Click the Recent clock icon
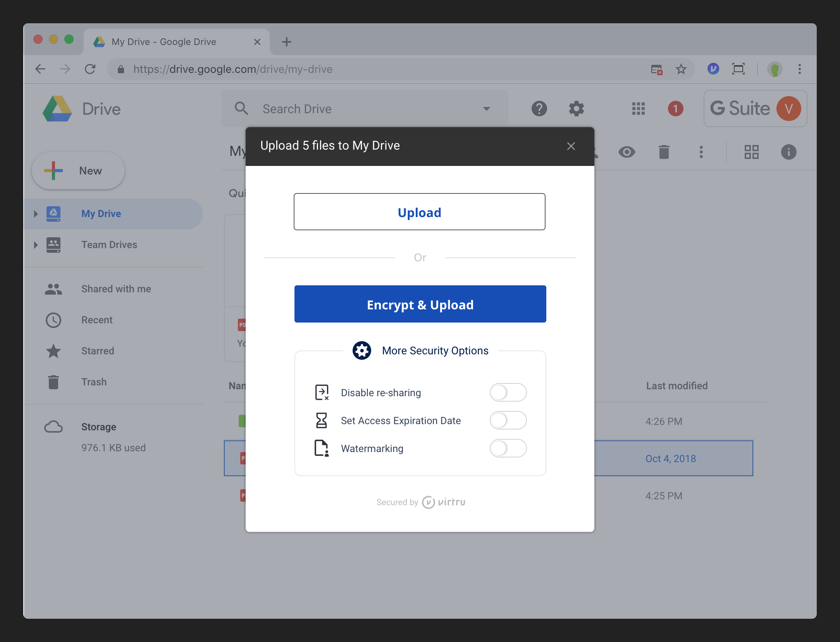 (x=53, y=320)
